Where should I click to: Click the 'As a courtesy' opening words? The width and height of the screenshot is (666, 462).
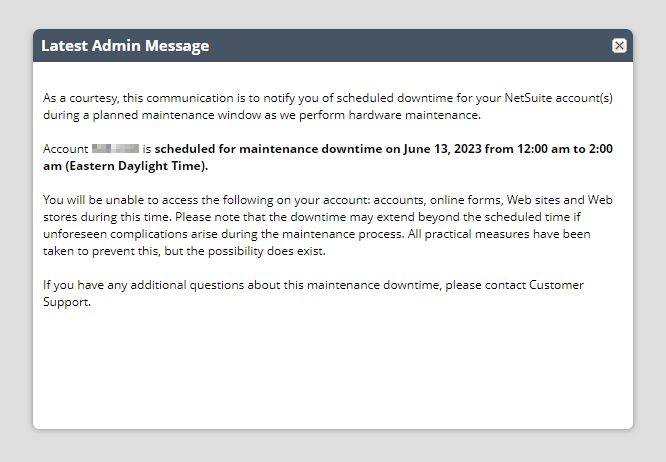pos(81,98)
